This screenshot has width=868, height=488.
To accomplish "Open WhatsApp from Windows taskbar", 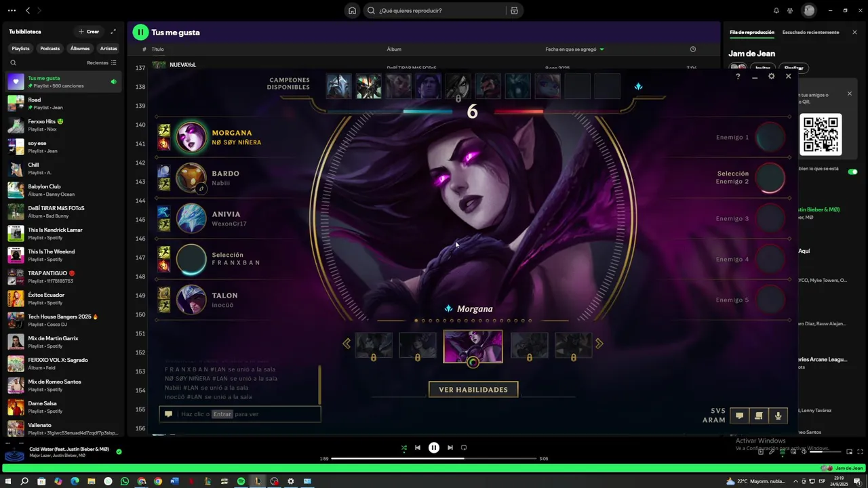I will point(124,481).
